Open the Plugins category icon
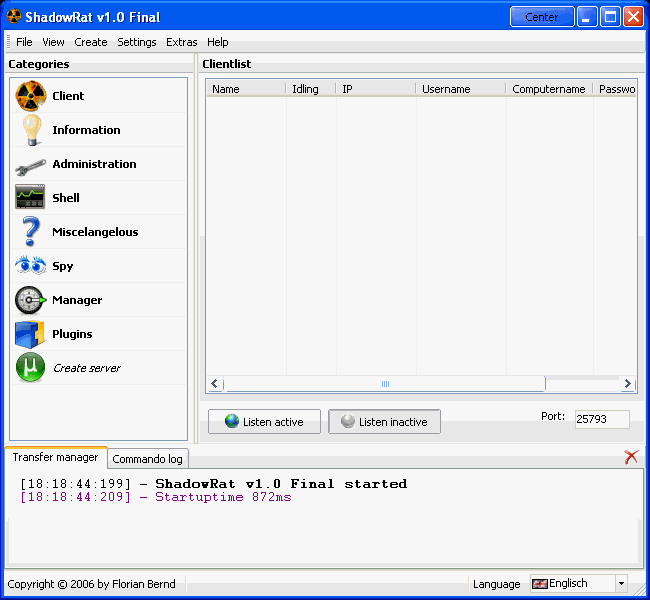The image size is (650, 600). [30, 334]
